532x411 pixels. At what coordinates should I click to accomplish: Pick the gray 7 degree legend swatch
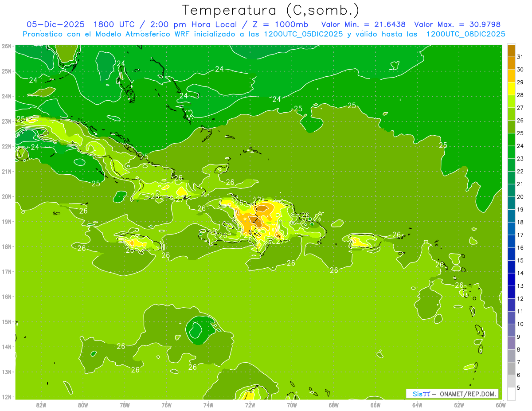(511, 356)
